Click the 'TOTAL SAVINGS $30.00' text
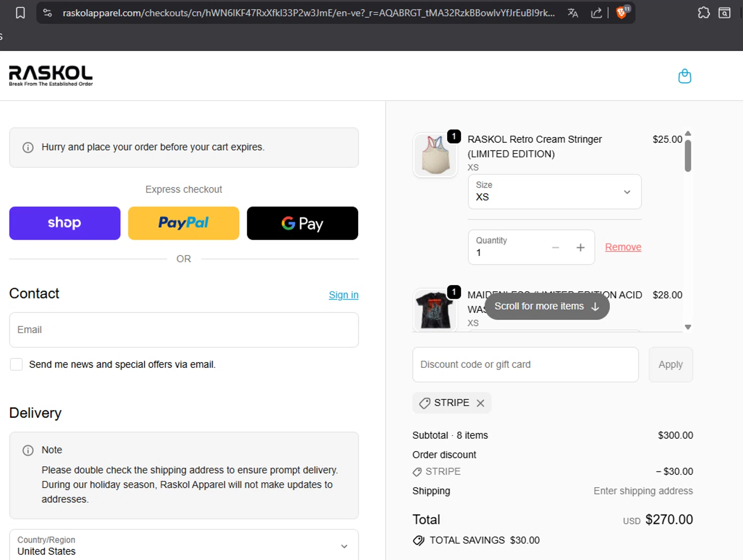743x560 pixels. [484, 540]
